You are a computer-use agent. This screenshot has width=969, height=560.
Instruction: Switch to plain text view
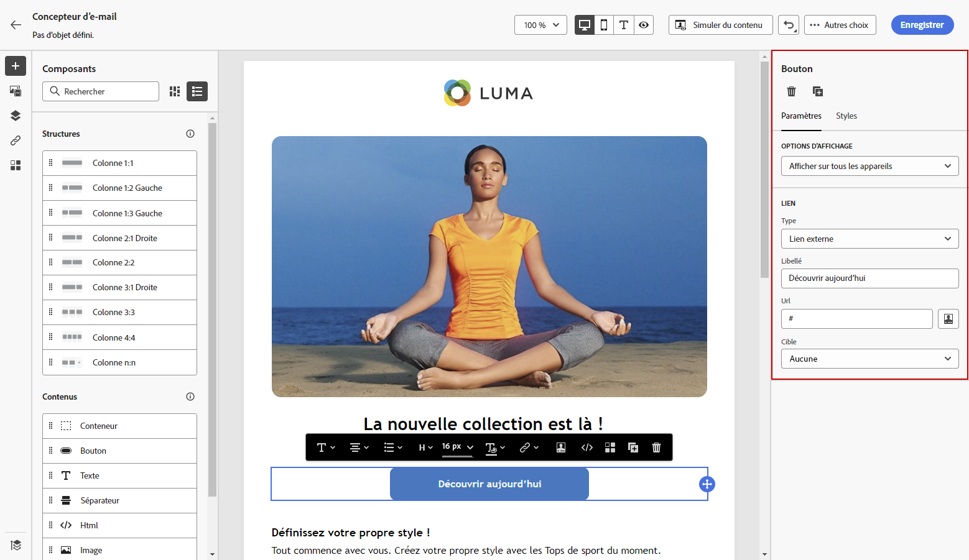click(x=624, y=25)
